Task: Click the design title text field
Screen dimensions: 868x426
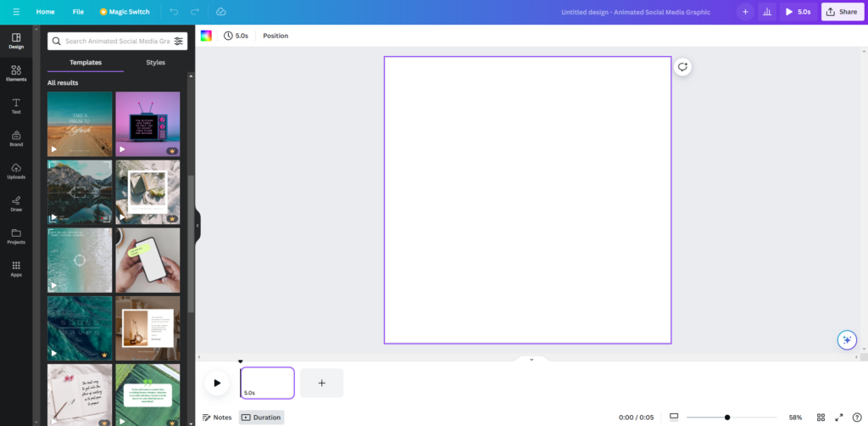Action: [x=636, y=12]
